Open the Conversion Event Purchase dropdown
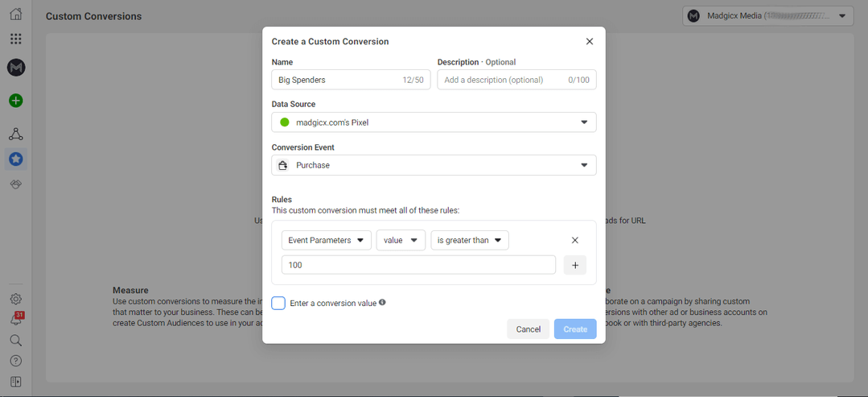 tap(434, 165)
